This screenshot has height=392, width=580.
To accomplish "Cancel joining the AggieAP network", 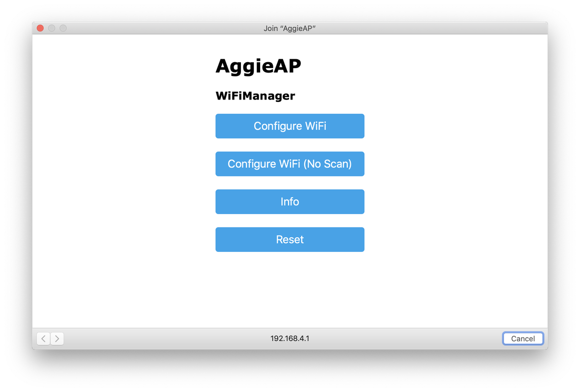I will pos(523,338).
